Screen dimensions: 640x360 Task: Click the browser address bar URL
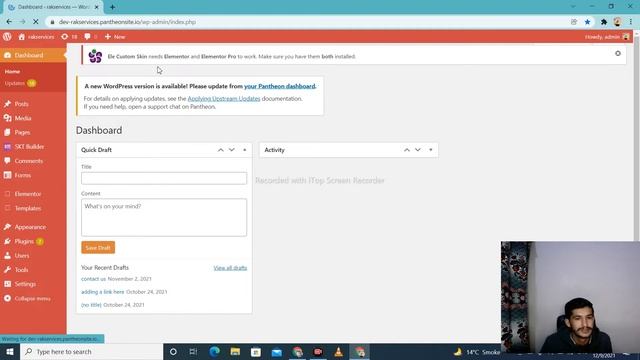pyautogui.click(x=127, y=22)
